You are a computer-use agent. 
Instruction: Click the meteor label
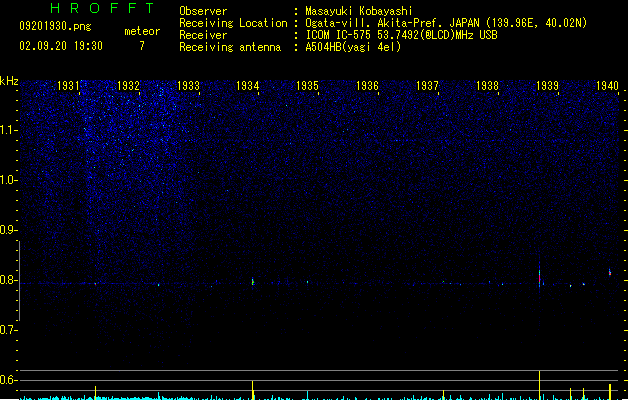point(142,31)
